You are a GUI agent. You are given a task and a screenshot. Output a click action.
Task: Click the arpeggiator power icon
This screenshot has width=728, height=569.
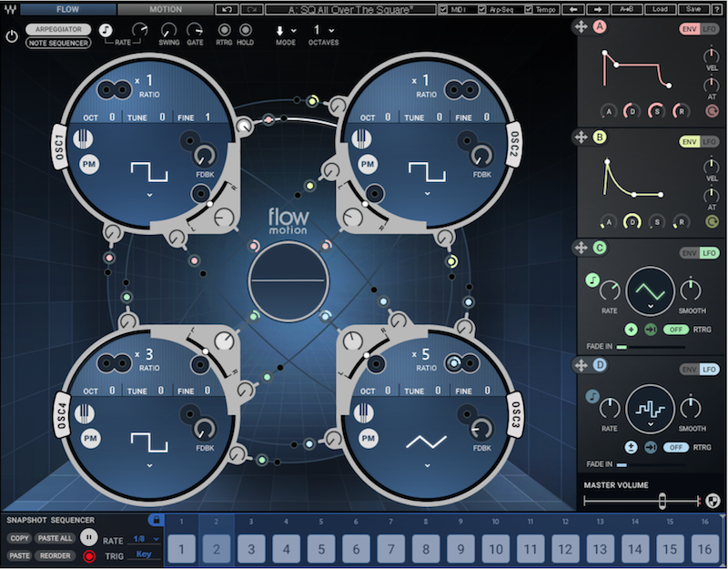coord(12,36)
